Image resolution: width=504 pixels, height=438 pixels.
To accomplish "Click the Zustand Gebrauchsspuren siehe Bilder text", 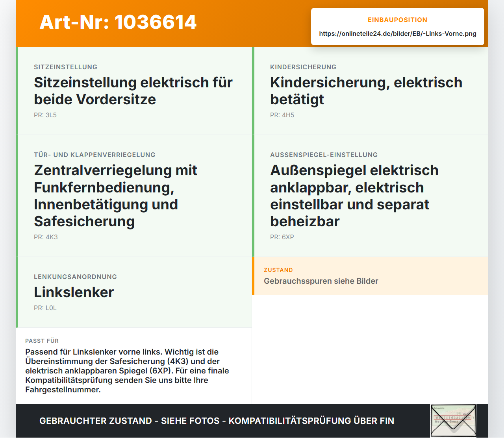I will [321, 281].
